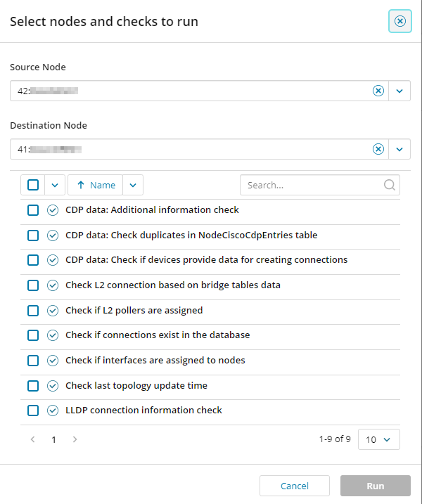Toggle sort direction arrow next to Name
The height and width of the screenshot is (504, 422).
tap(81, 185)
